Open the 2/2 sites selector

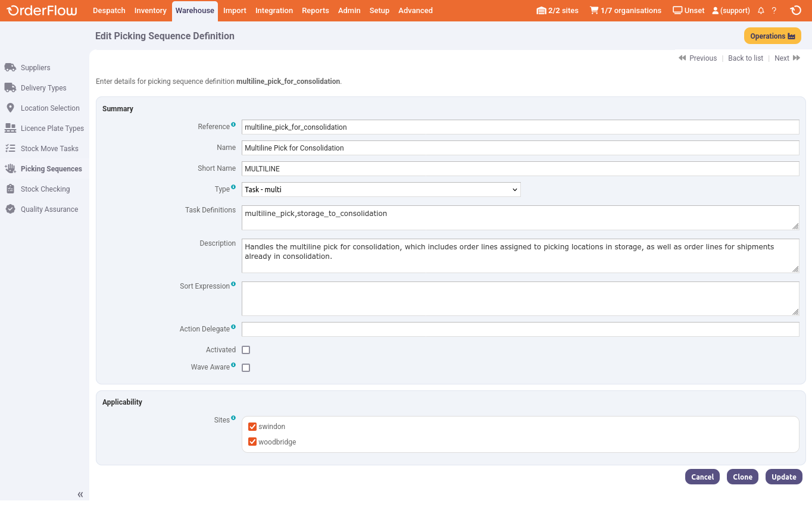pos(557,11)
